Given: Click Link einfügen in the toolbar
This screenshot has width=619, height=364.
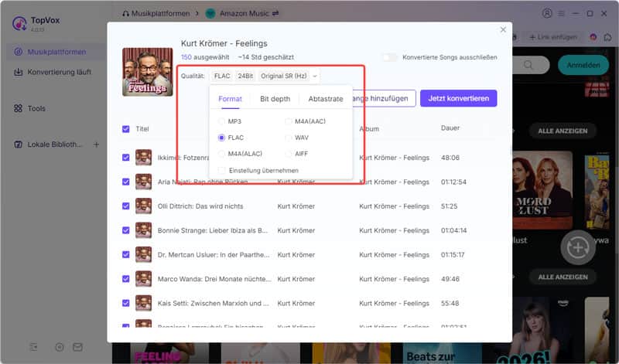Looking at the screenshot, I should point(553,37).
